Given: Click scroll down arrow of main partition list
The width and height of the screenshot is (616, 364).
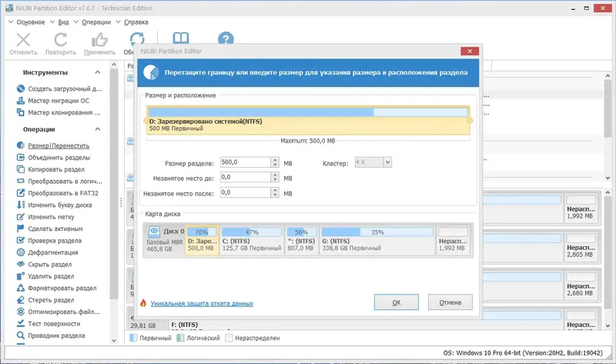Looking at the screenshot, I should 608,178.
